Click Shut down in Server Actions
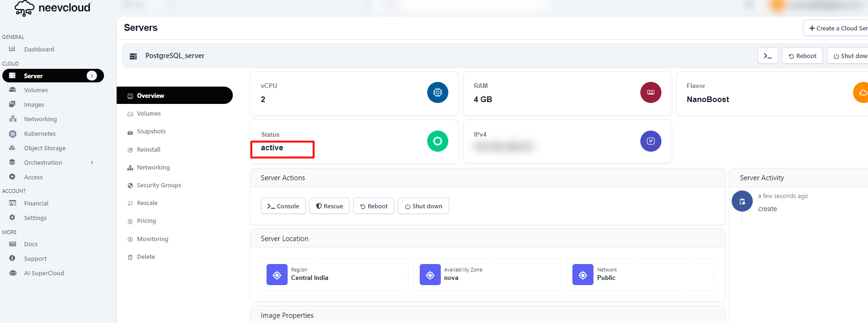The height and width of the screenshot is (323, 868). [x=423, y=206]
